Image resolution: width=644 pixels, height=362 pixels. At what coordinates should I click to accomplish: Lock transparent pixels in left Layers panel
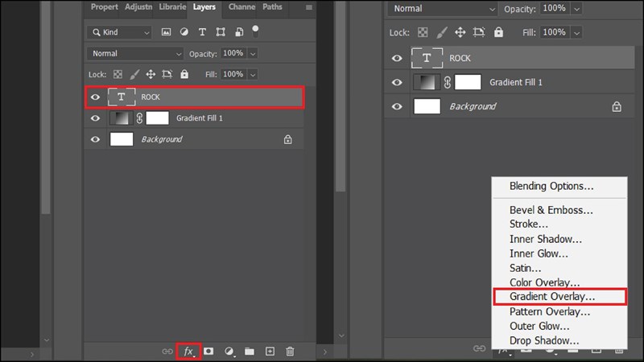[118, 74]
